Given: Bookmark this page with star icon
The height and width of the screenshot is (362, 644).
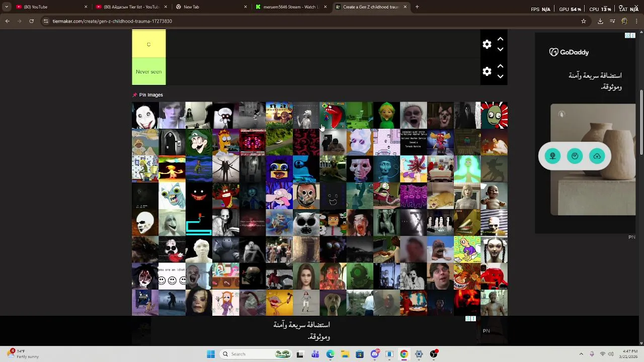Looking at the screenshot, I should click(x=584, y=21).
